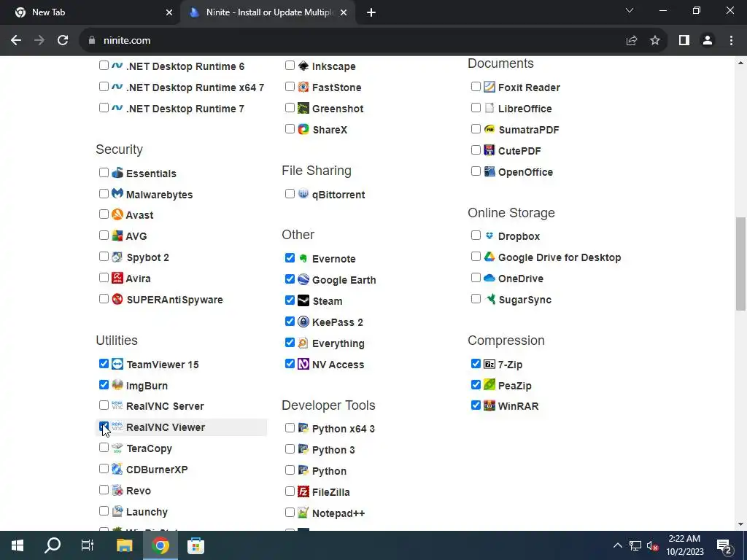Check the Essentials checkbox
Image resolution: width=747 pixels, height=560 pixels.
(104, 172)
